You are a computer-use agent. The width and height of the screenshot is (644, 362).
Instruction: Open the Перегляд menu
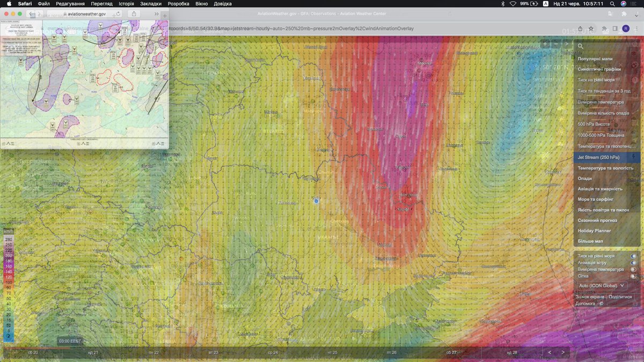point(101,4)
